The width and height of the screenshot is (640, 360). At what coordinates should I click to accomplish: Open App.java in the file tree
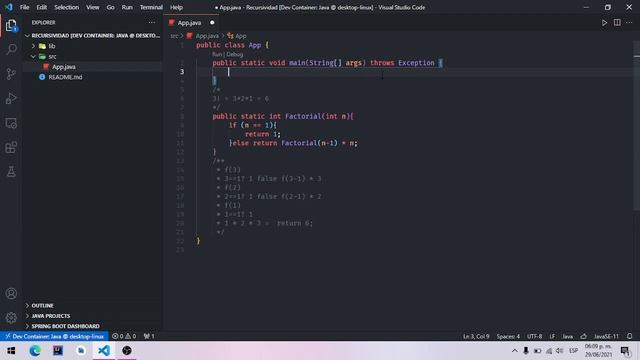point(64,67)
